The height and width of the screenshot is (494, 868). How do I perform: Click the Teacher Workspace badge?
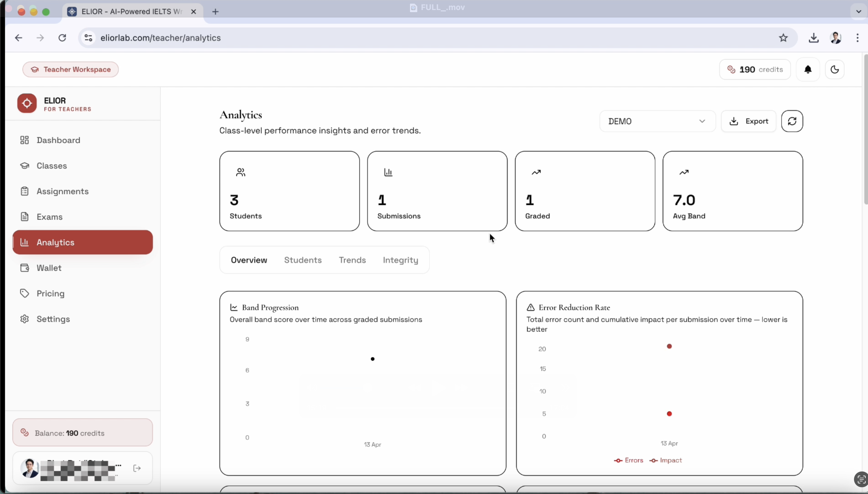[x=71, y=70]
